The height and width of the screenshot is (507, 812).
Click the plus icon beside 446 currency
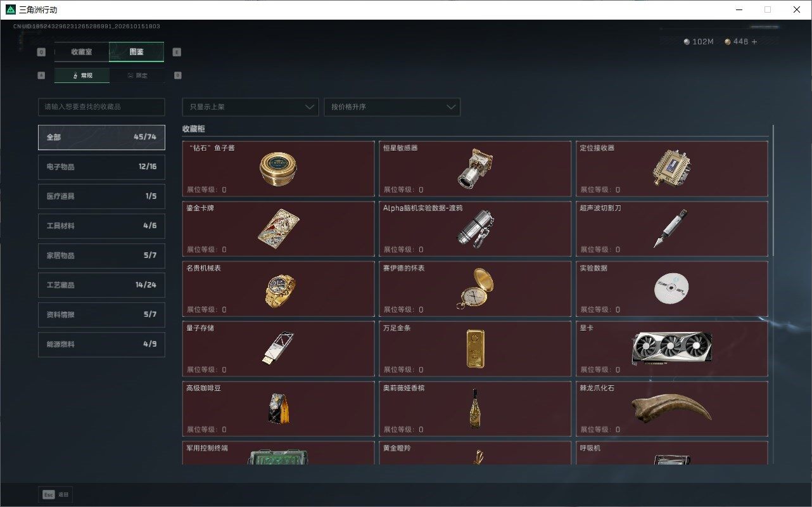point(754,42)
